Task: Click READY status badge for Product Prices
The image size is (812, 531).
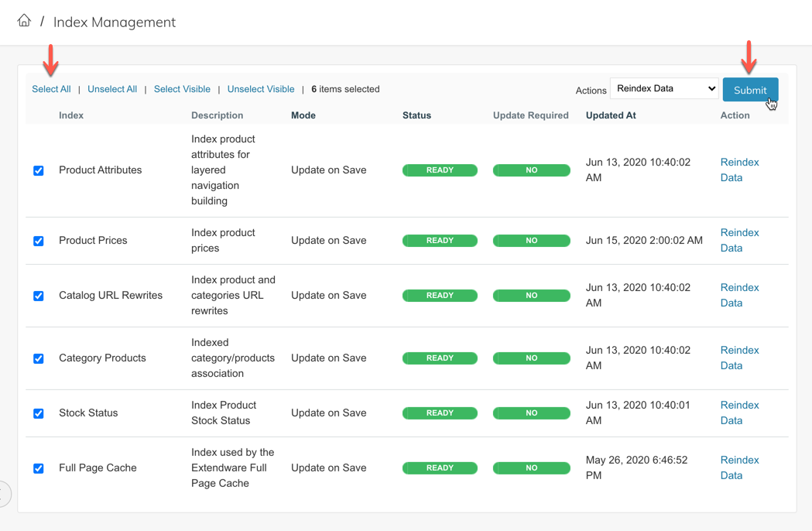Action: click(440, 241)
